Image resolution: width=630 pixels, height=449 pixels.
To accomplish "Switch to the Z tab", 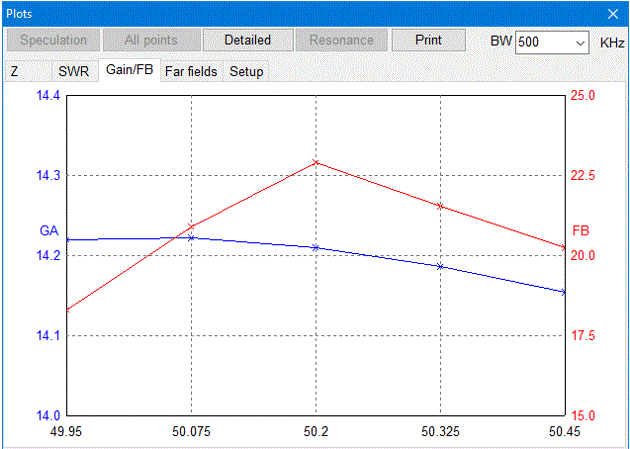I will click(x=15, y=72).
